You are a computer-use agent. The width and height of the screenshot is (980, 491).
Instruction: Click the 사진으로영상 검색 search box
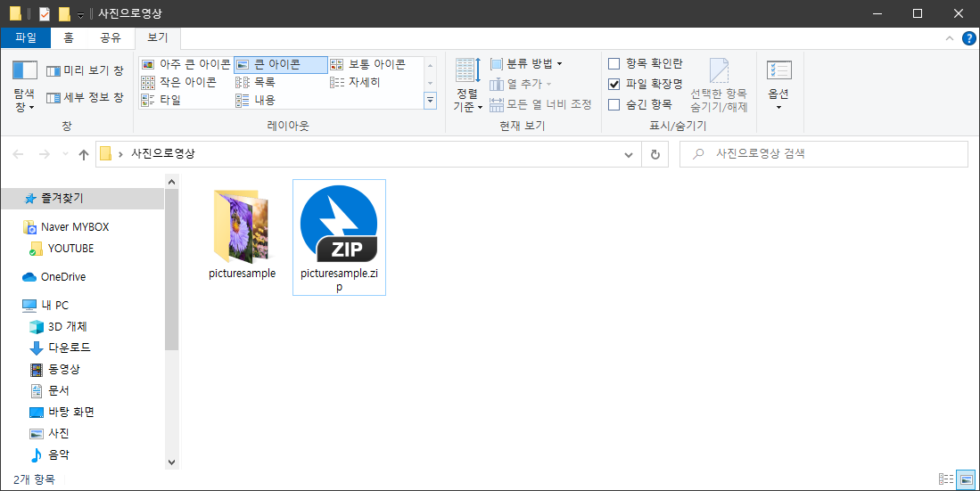tap(824, 153)
